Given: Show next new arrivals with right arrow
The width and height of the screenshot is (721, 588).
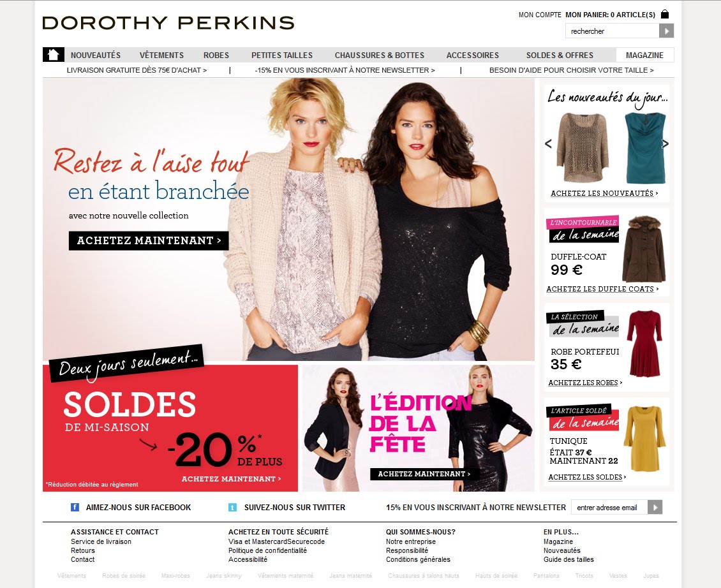Looking at the screenshot, I should click(x=665, y=143).
